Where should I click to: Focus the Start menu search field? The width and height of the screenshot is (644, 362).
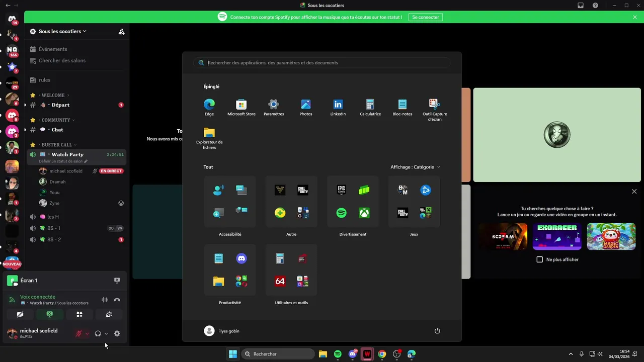click(x=322, y=63)
